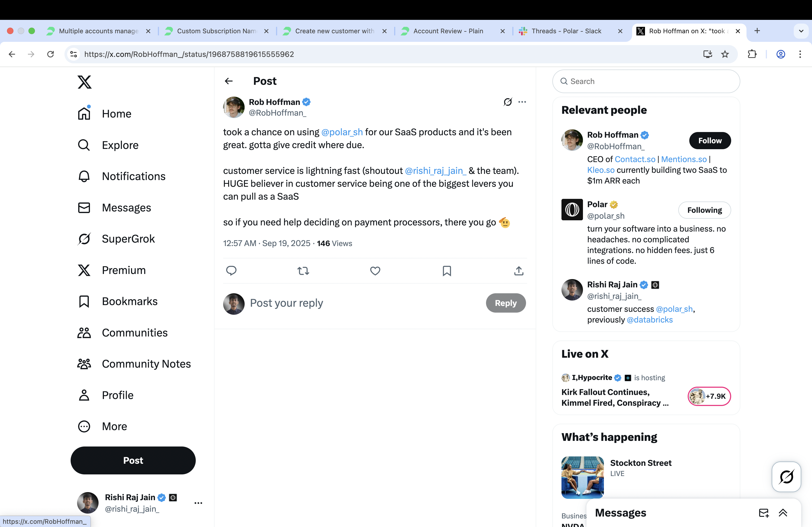
Task: Click the Grok icon on the post
Action: point(508,102)
